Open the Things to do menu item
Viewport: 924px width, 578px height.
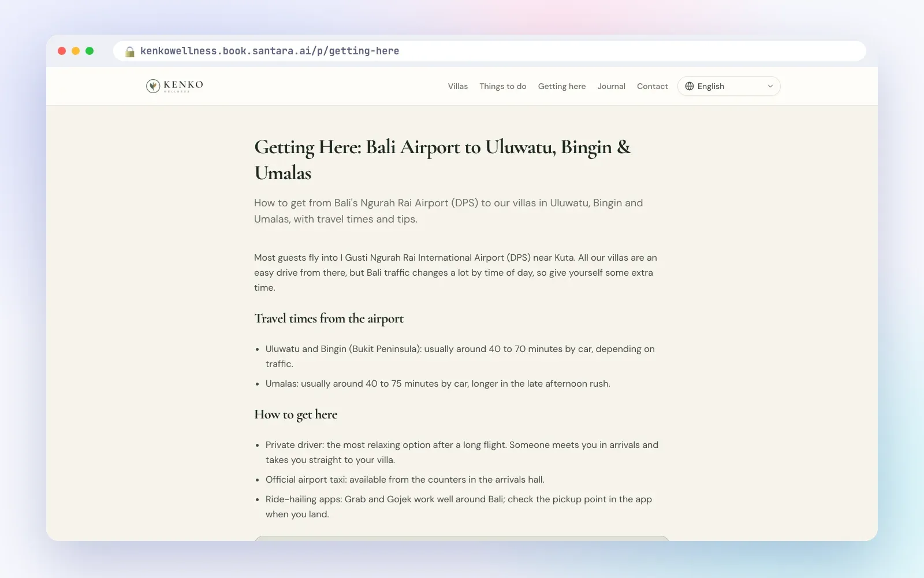pyautogui.click(x=503, y=86)
